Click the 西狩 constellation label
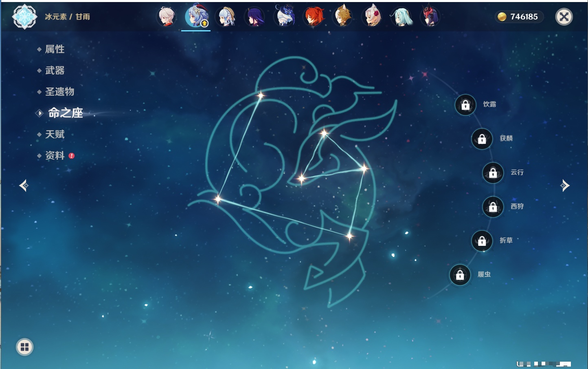Screen dimensions: 588x369 point(517,206)
